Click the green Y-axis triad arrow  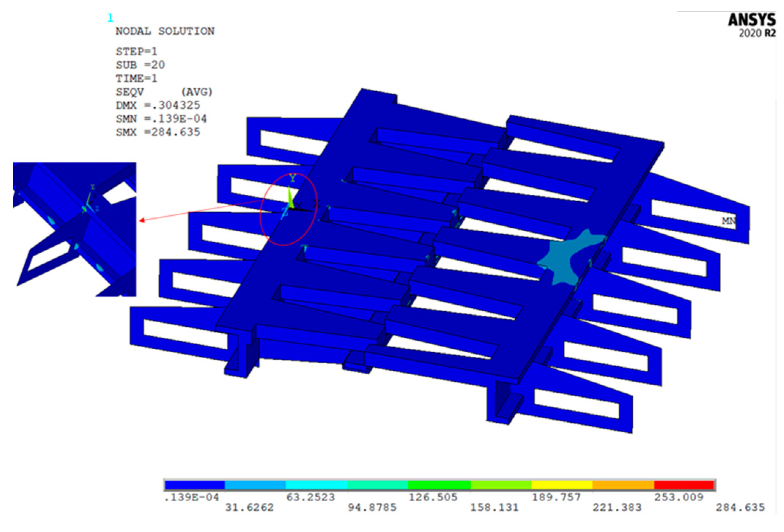290,197
